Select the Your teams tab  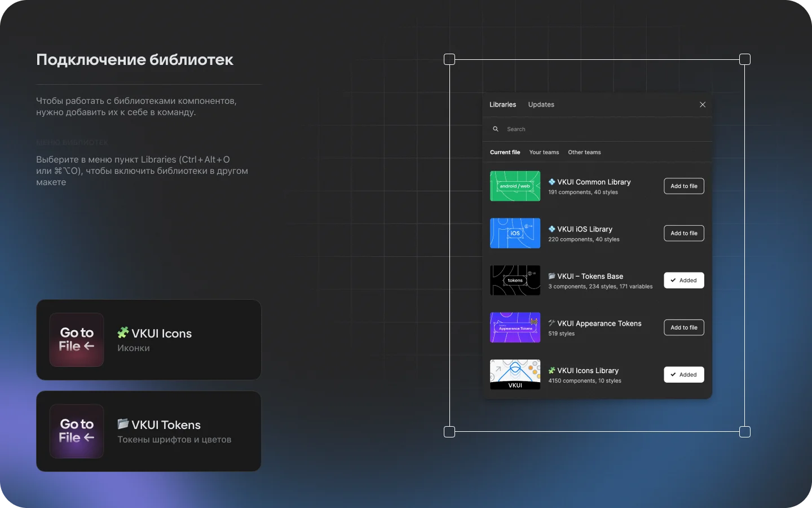click(x=544, y=152)
